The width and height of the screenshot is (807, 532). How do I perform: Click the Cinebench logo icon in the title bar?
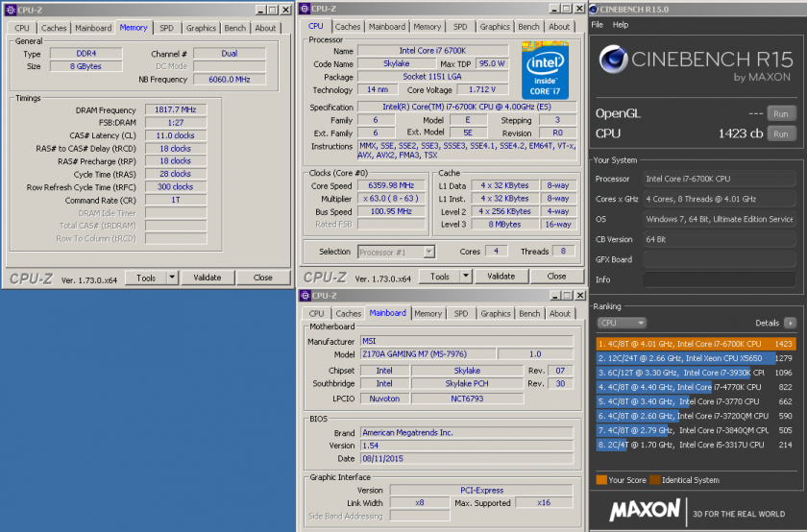tap(594, 9)
